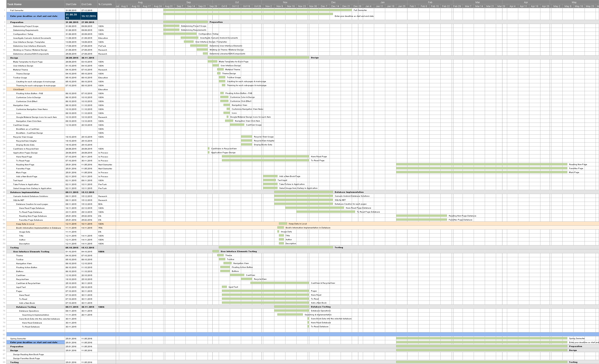
Task: Click the Task Name column header
Action: (x=14, y=4)
